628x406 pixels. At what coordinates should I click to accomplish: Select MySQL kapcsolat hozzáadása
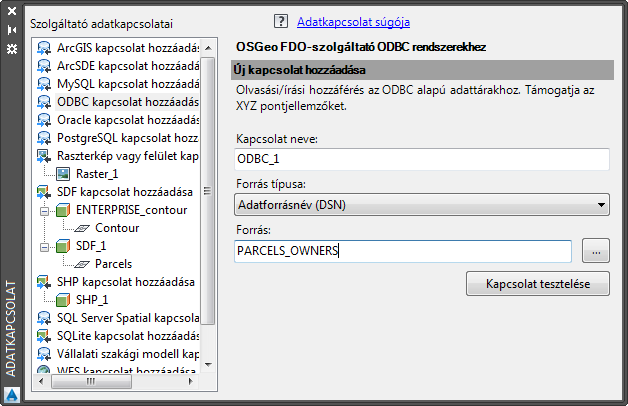click(128, 84)
